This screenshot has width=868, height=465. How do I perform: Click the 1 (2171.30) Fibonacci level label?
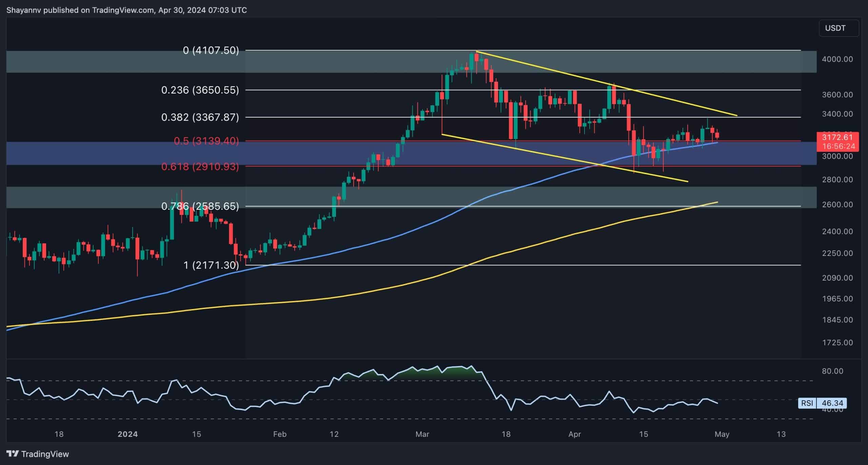pos(210,266)
